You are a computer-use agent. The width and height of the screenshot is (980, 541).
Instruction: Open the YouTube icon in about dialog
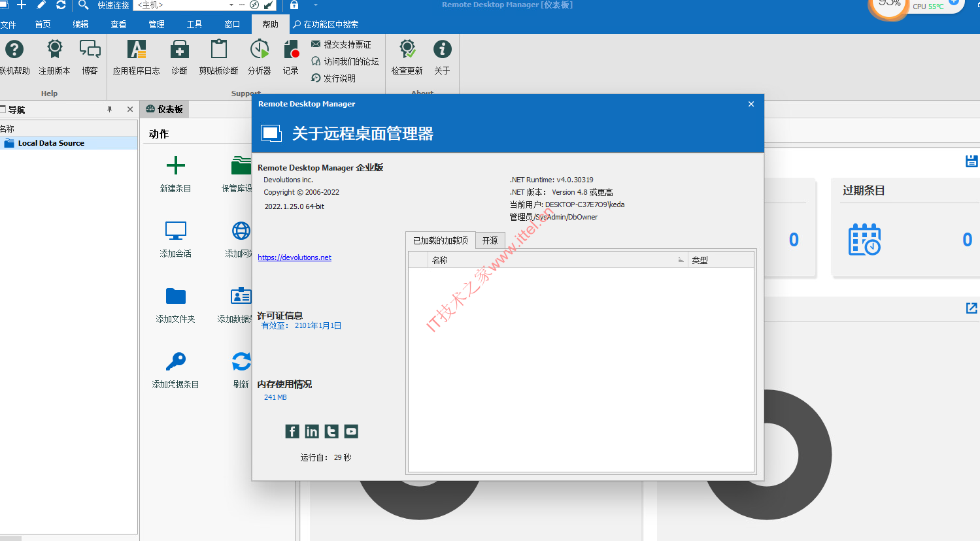pos(351,431)
